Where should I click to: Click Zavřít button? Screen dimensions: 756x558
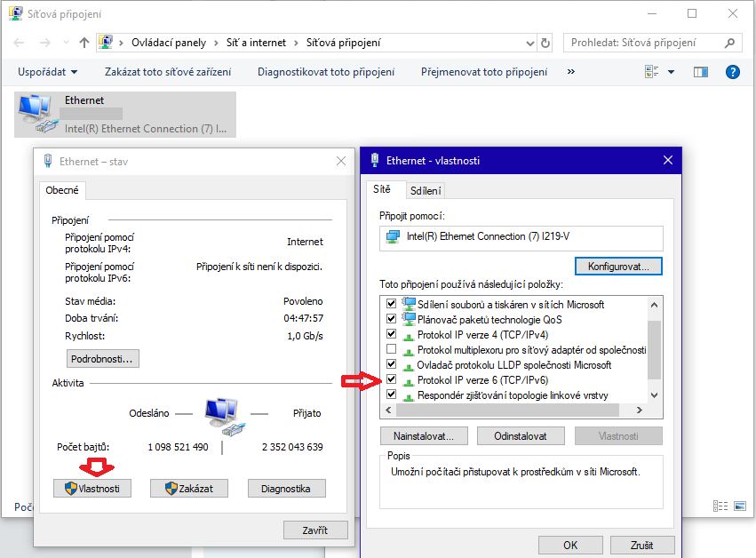315,530
